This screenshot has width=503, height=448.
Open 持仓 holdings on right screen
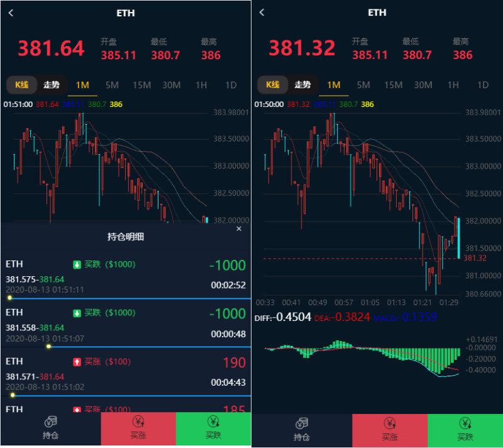[x=302, y=430]
